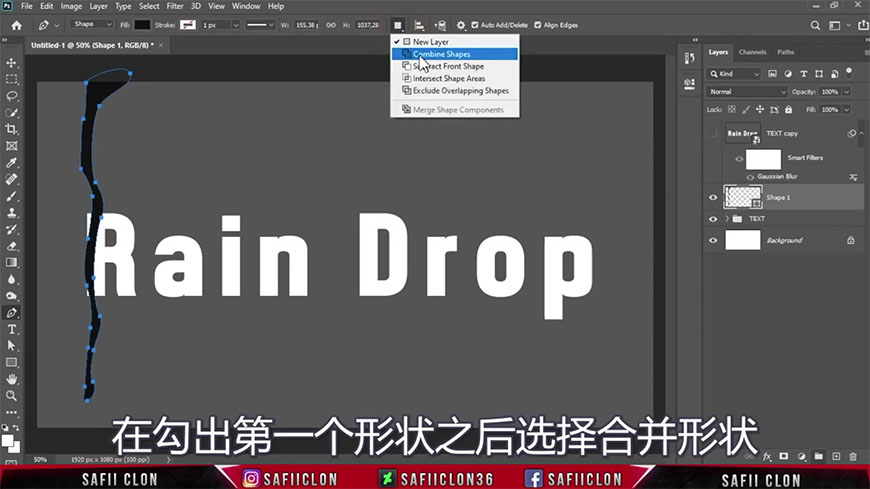Screen dimensions: 870x489
Task: Select the Path Selection tool
Action: click(11, 346)
